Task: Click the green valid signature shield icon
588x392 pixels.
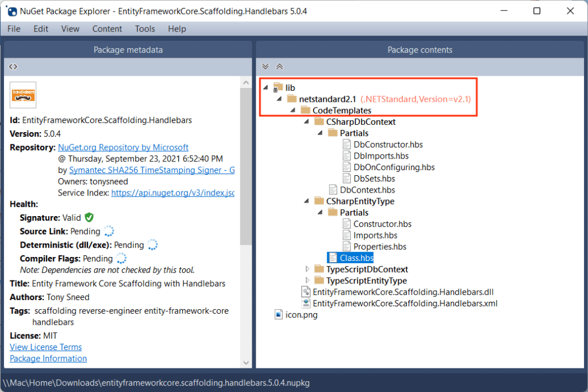Action: pyautogui.click(x=89, y=217)
